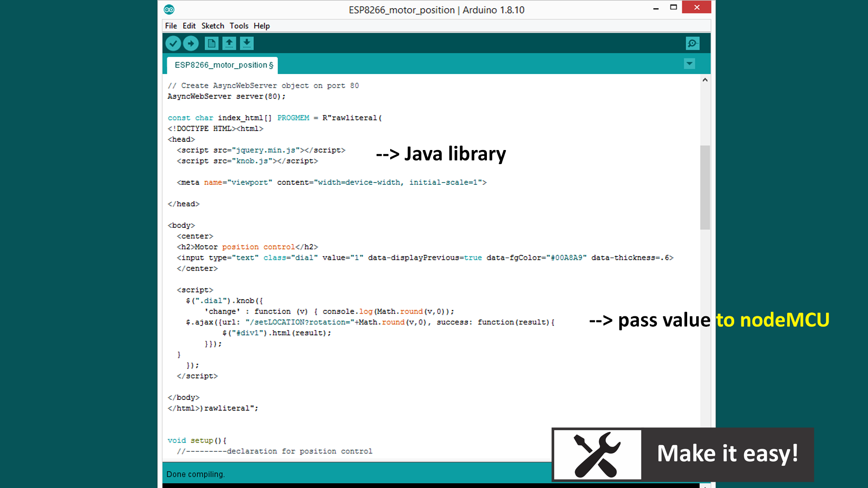
Task: Click the closing '</script>' tag line
Action: point(197,376)
